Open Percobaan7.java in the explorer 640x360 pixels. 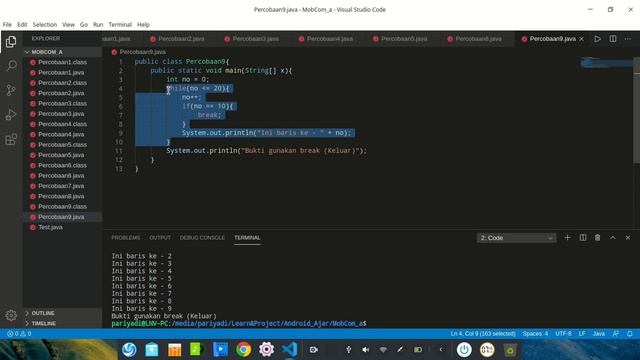point(62,186)
